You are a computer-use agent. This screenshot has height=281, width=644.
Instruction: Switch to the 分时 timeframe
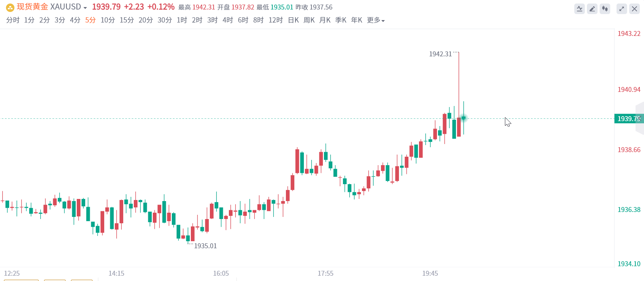click(13, 20)
